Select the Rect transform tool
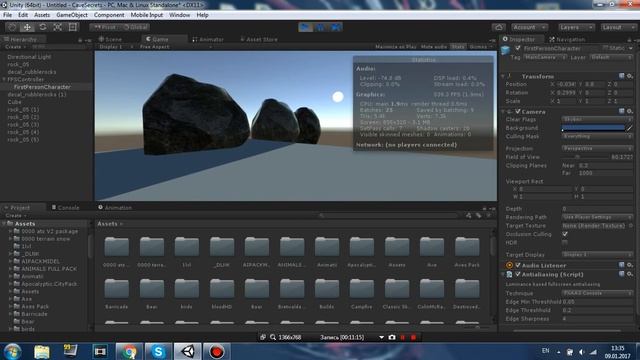The image size is (640, 360). pyautogui.click(x=73, y=27)
